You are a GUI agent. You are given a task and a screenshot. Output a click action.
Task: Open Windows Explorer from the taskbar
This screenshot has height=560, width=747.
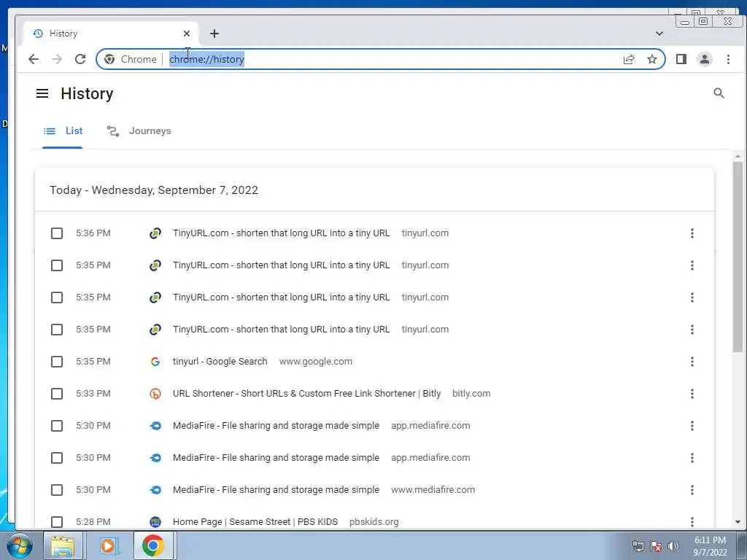pyautogui.click(x=63, y=545)
